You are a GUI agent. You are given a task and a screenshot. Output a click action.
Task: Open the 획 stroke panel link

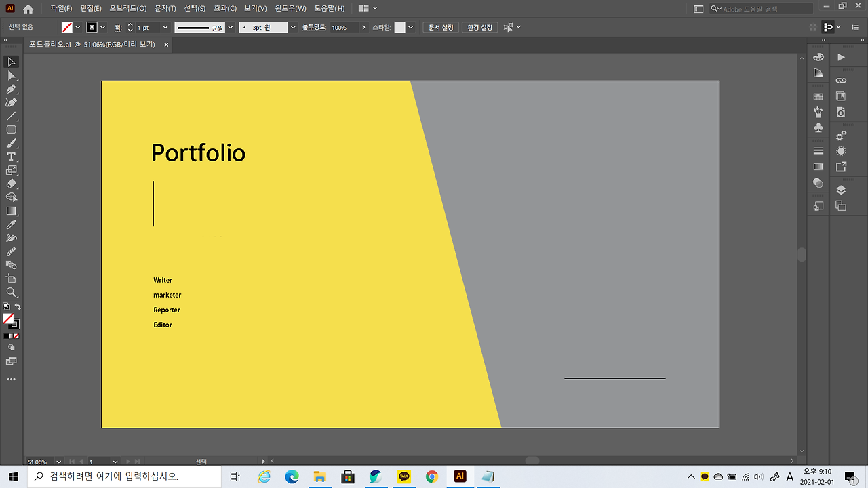118,27
